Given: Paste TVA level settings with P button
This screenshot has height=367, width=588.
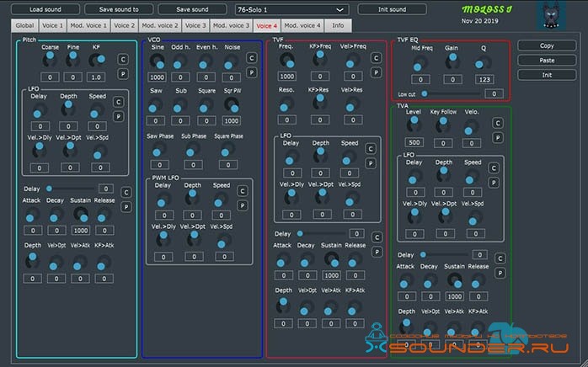Looking at the screenshot, I should click(498, 137).
